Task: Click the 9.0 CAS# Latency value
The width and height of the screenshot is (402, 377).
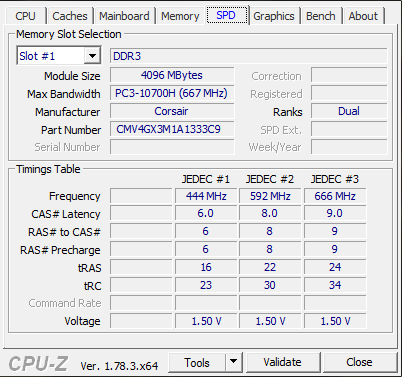Action: tap(335, 214)
